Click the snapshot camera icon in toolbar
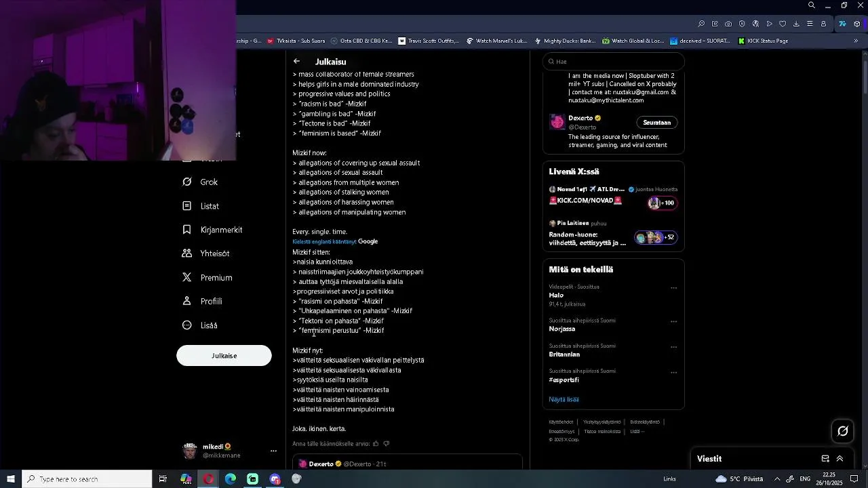The height and width of the screenshot is (488, 868). [x=728, y=24]
